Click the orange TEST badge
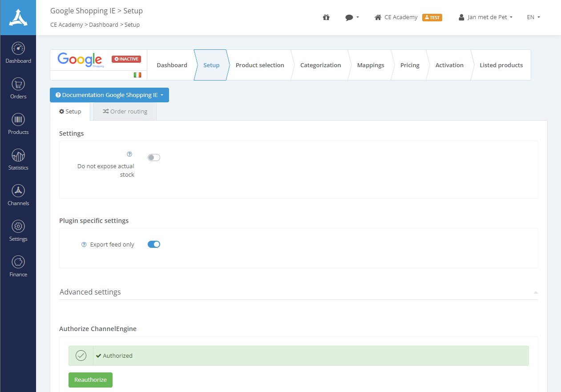This screenshot has width=561, height=392. pos(432,17)
